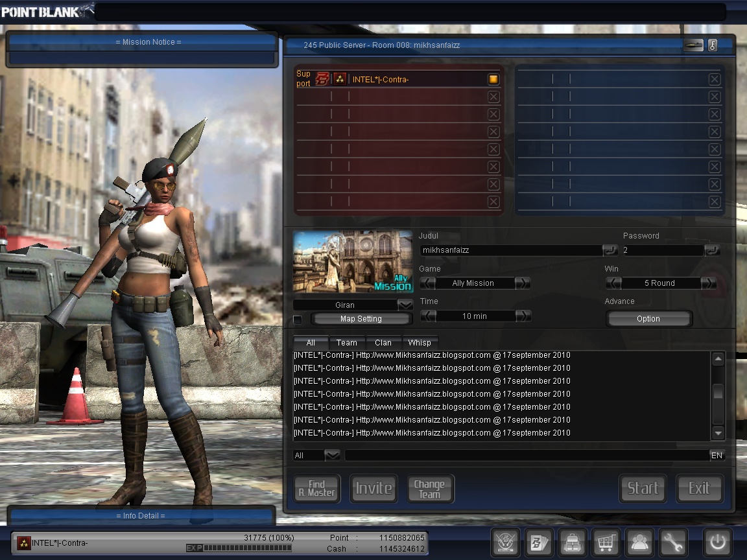Image resolution: width=747 pixels, height=560 pixels.
Task: Click the chat scroll up arrow
Action: pos(718,358)
